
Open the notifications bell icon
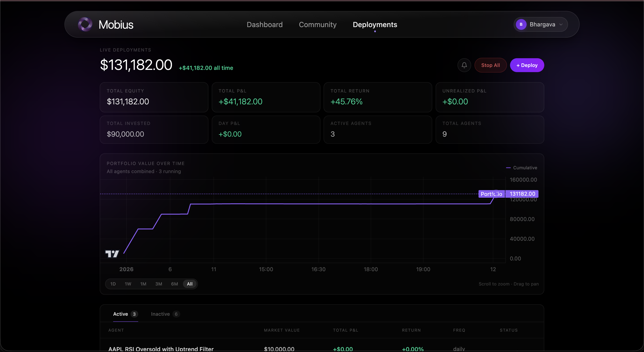[x=464, y=65]
